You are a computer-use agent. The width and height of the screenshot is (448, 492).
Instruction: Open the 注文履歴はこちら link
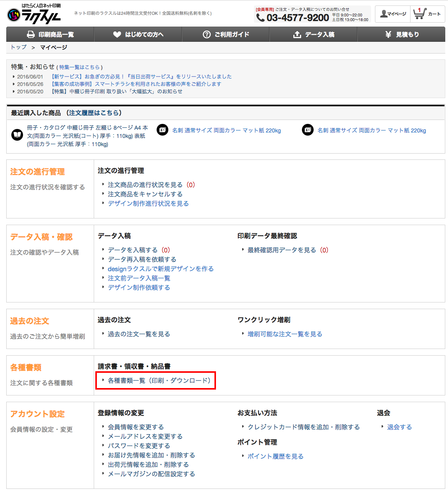tap(94, 113)
